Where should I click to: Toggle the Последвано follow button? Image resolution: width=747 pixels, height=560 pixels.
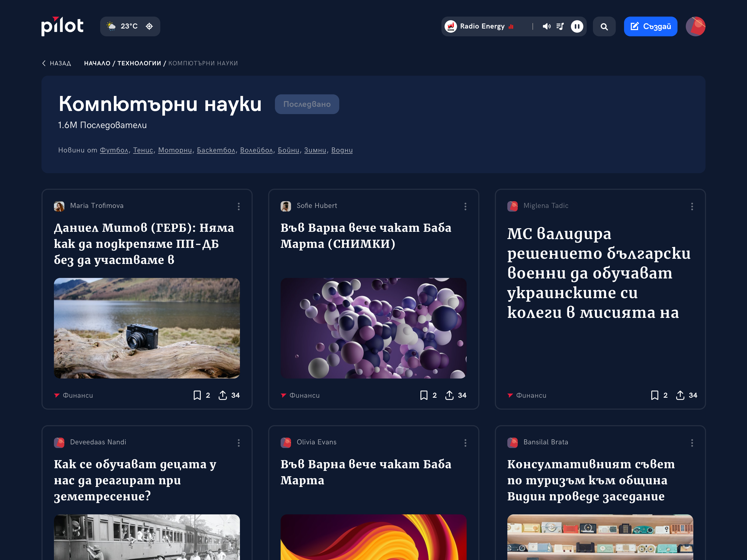[307, 104]
